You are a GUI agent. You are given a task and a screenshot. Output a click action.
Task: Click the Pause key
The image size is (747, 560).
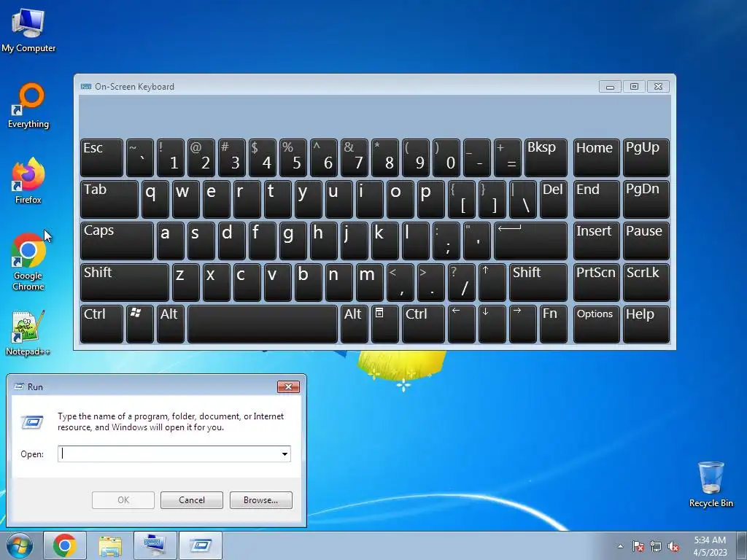pos(646,241)
